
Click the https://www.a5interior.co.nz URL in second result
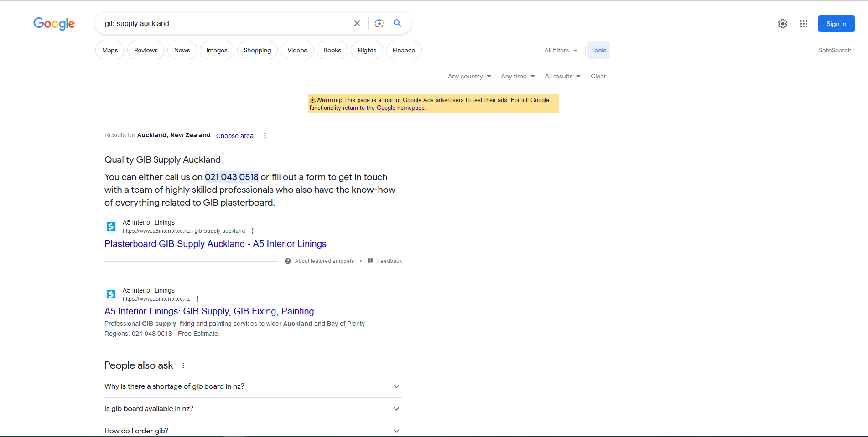click(x=156, y=299)
